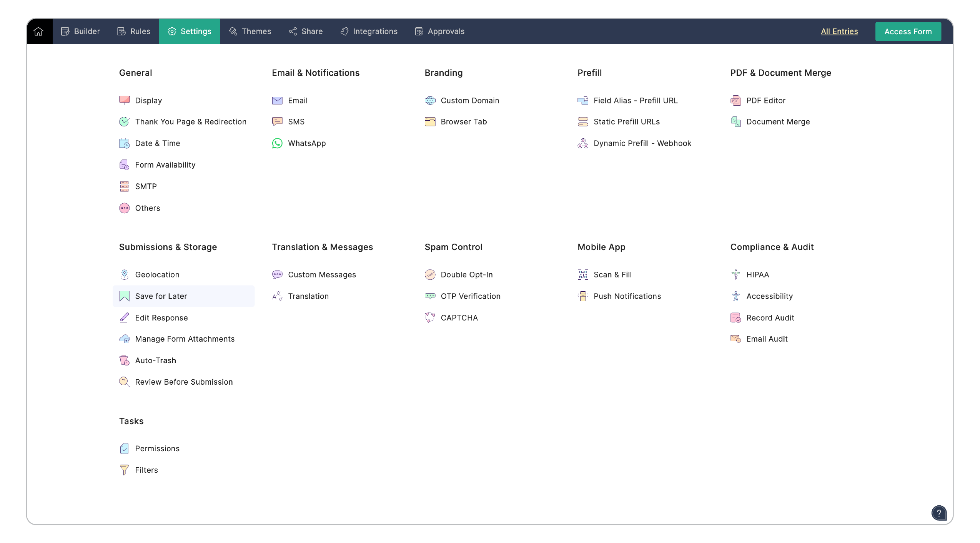Click the Push Notifications icon
Viewport: 980px width, 543px height.
tap(583, 296)
